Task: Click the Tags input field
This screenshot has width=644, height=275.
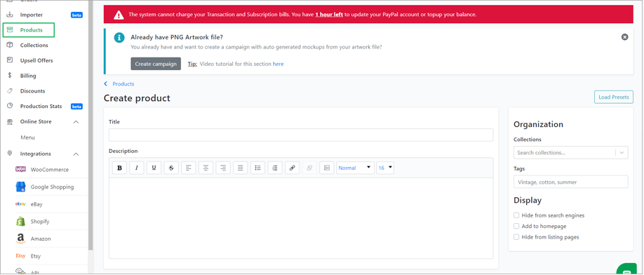Action: tap(570, 182)
